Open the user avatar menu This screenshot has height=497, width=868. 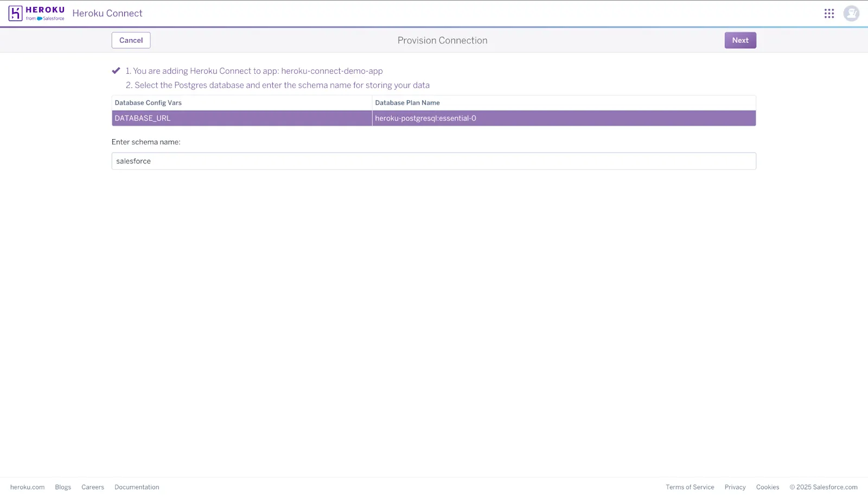click(x=851, y=13)
